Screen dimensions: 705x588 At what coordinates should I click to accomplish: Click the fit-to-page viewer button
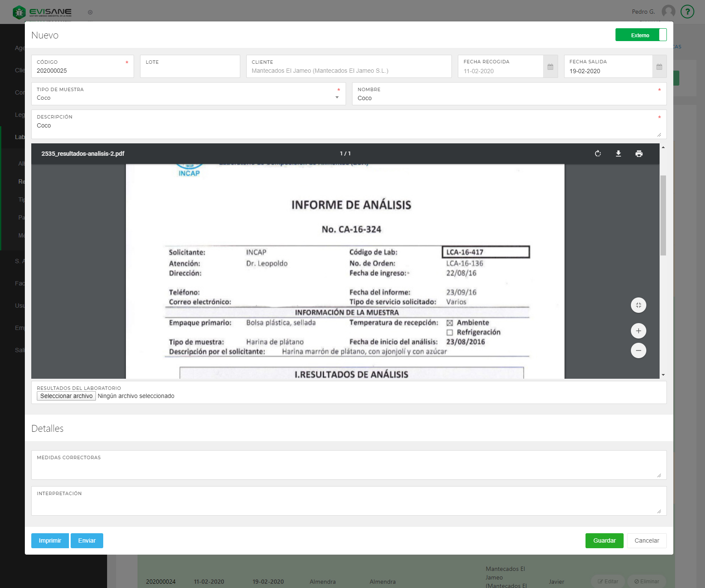pos(639,305)
